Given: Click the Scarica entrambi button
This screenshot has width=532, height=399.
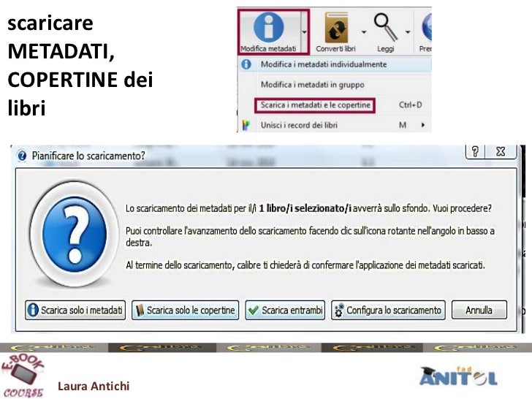Looking at the screenshot, I should pos(285,310).
